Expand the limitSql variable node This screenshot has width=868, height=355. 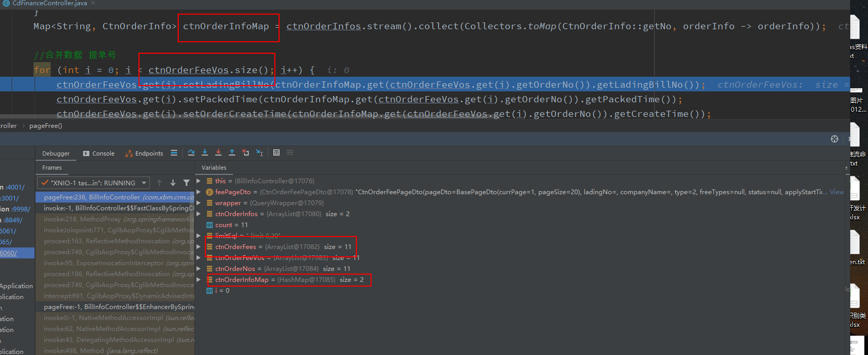click(x=199, y=236)
